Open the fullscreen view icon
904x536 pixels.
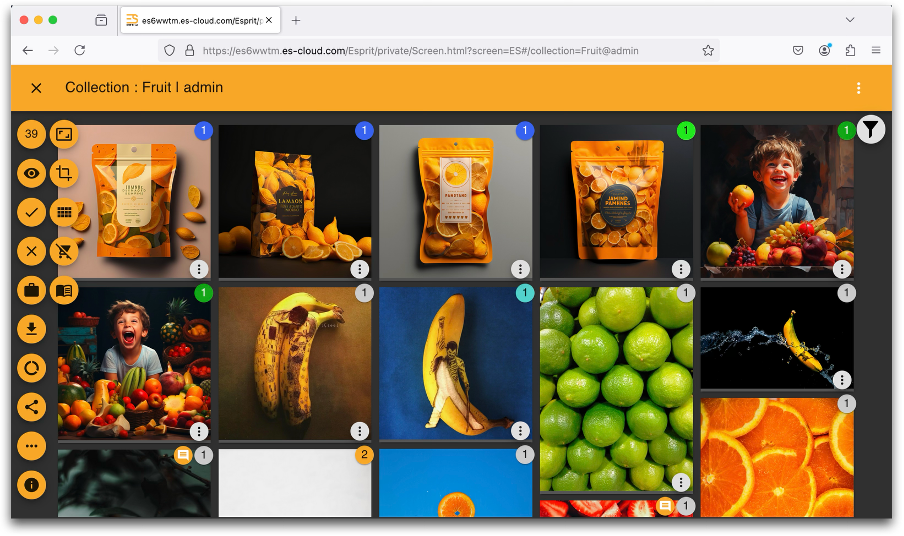[64, 134]
